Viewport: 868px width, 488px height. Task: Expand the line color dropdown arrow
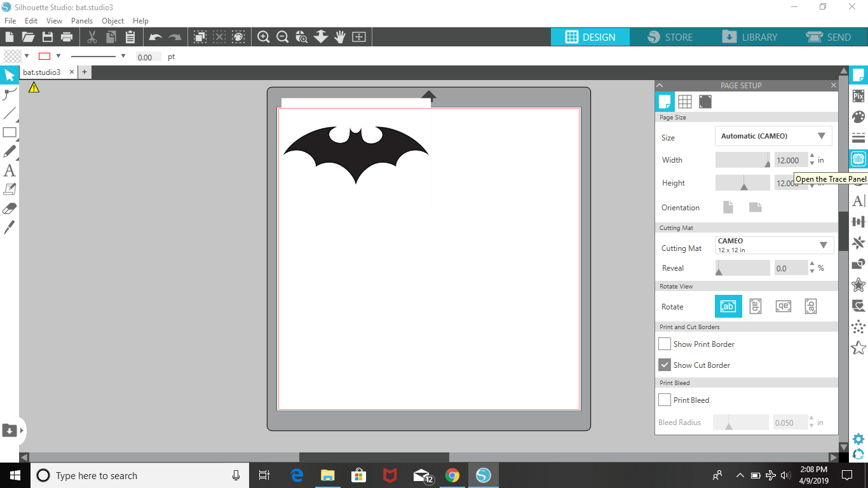(x=58, y=56)
